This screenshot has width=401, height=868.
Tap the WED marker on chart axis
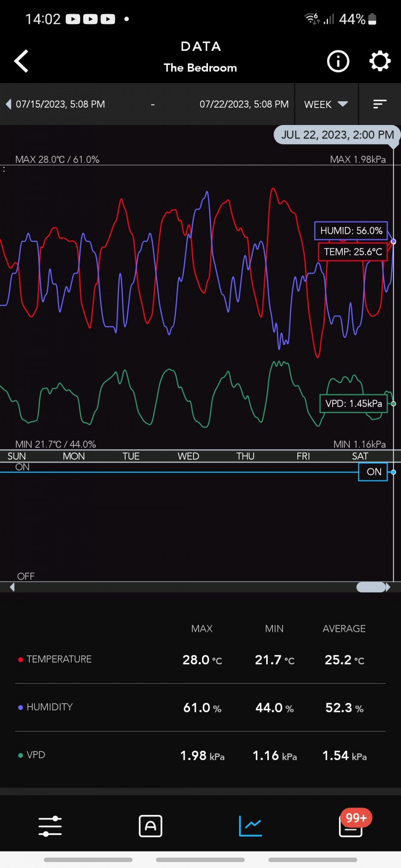(188, 456)
